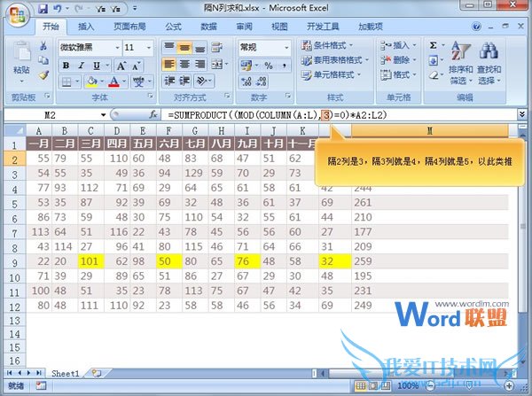
Task: Align text right
Action: [200, 64]
